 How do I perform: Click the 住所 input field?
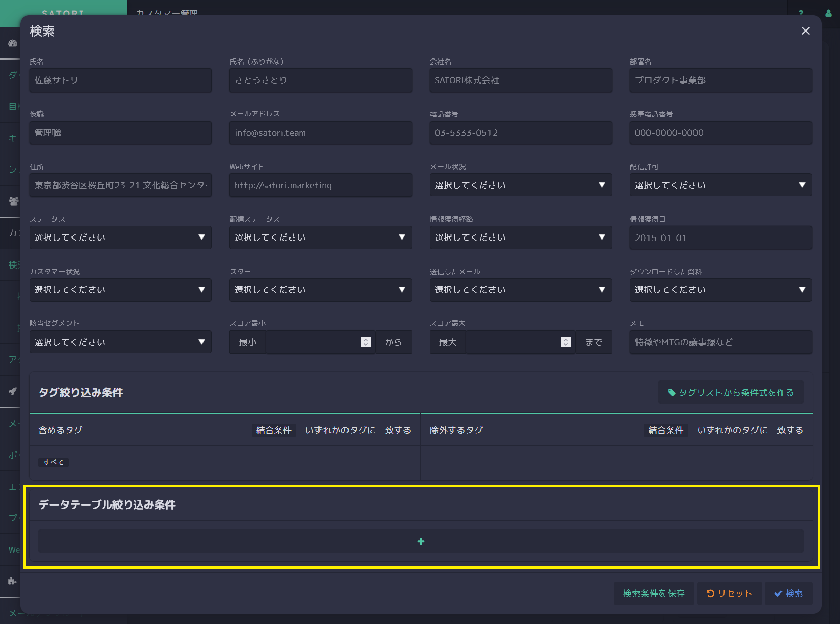tap(120, 185)
